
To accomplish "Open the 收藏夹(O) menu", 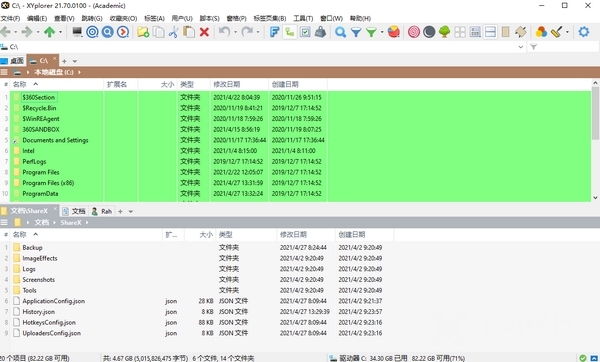I will (123, 18).
